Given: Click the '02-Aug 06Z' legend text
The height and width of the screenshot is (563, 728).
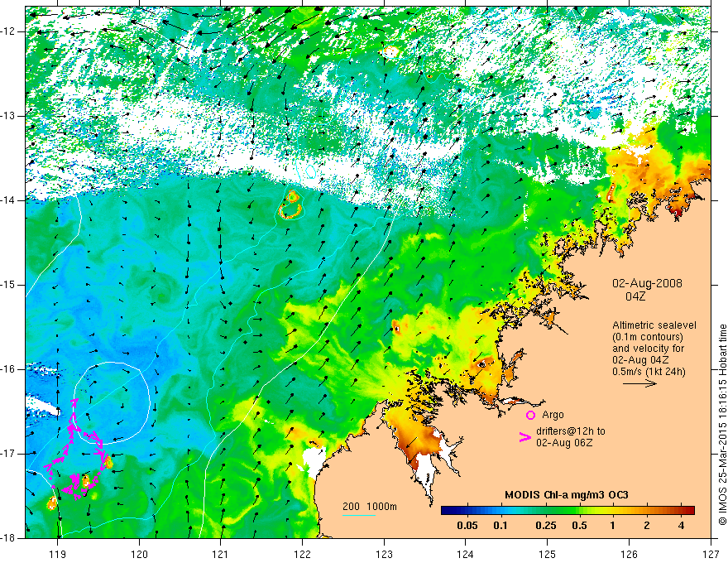Looking at the screenshot, I should tap(564, 443).
